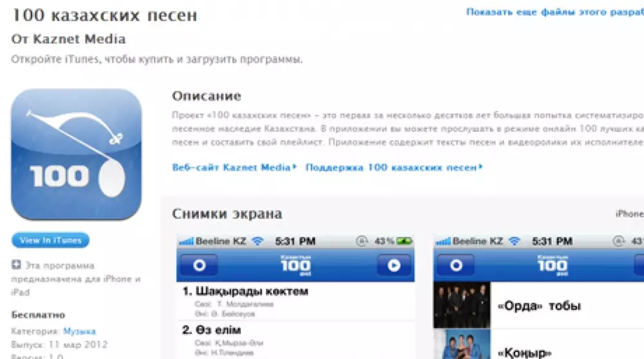Click the 100 logo in the first screenshot's header
Image resolution: width=644 pixels, height=359 pixels.
[296, 265]
